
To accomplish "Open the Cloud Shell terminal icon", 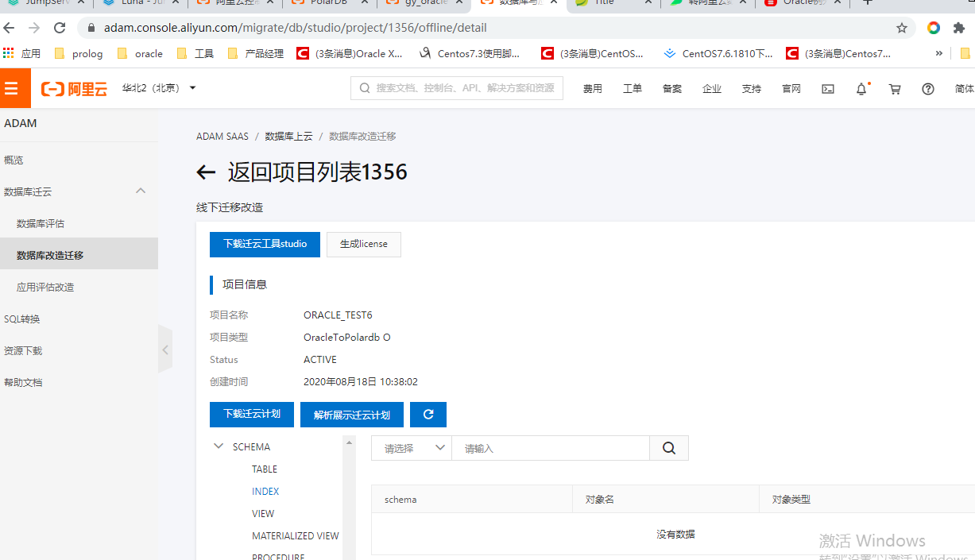I will click(x=828, y=89).
